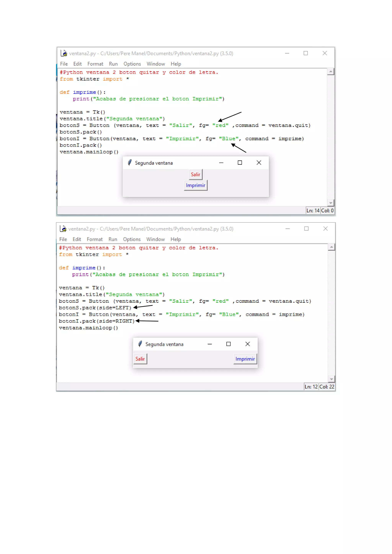The width and height of the screenshot is (392, 554).
Task: Minimize the lower Segunda ventana window
Action: 210,344
